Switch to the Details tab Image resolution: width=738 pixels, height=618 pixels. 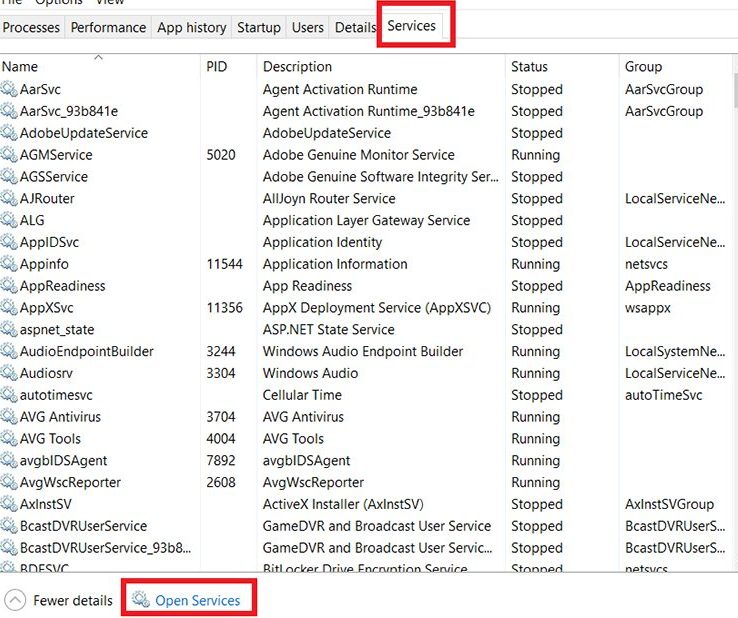[x=355, y=27]
